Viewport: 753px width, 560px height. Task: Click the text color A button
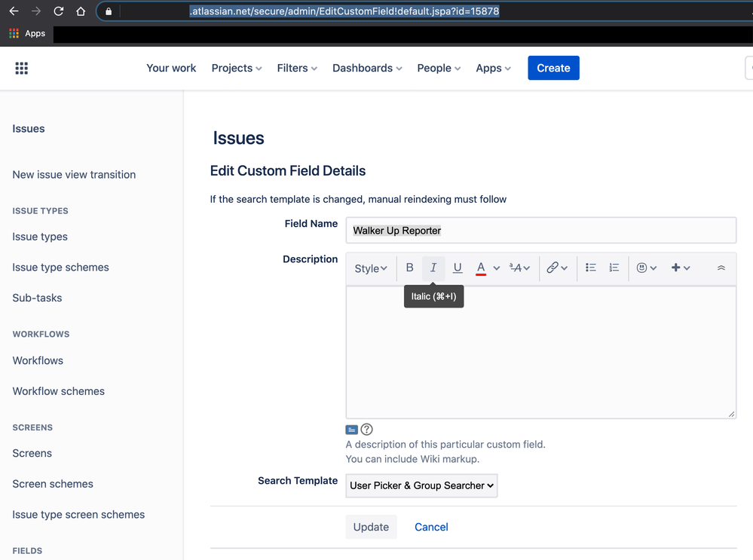coord(481,268)
